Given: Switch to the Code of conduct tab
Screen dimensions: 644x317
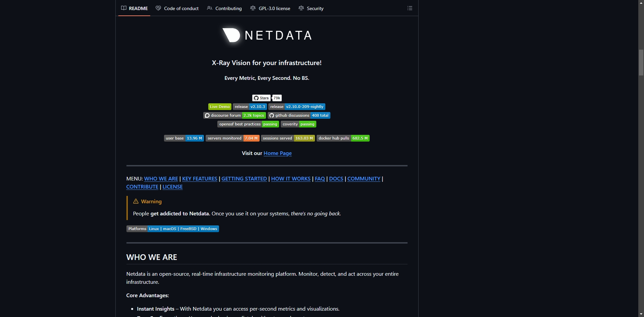Looking at the screenshot, I should (177, 8).
